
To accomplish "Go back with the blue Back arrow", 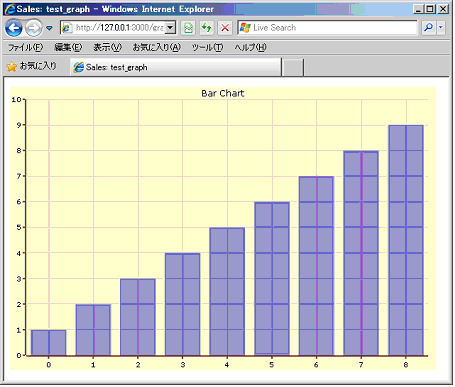I will coord(14,28).
